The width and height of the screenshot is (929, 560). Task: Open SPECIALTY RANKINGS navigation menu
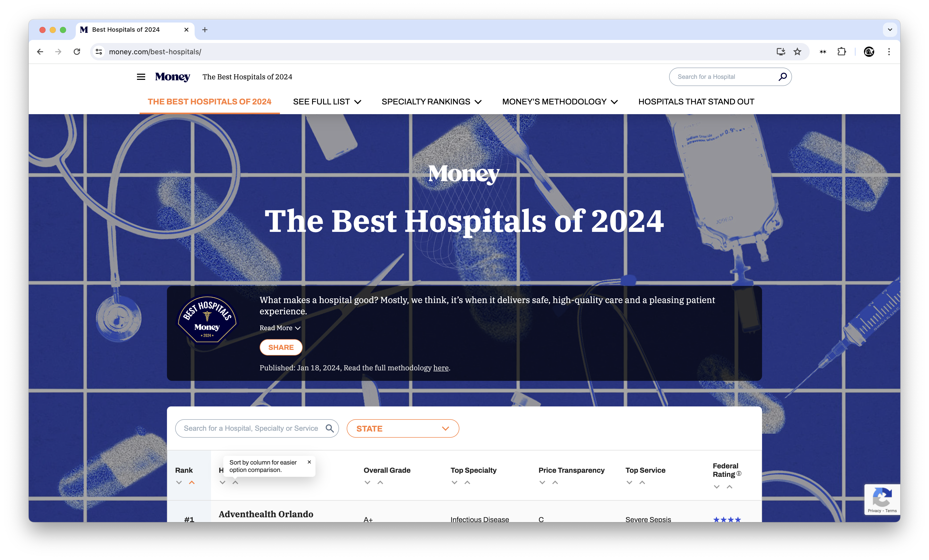431,102
